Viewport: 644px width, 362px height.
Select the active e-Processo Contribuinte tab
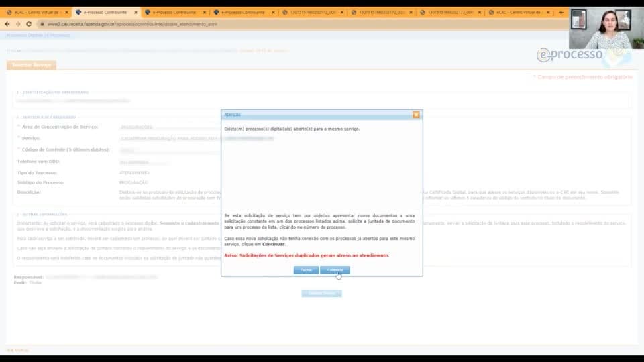click(106, 12)
